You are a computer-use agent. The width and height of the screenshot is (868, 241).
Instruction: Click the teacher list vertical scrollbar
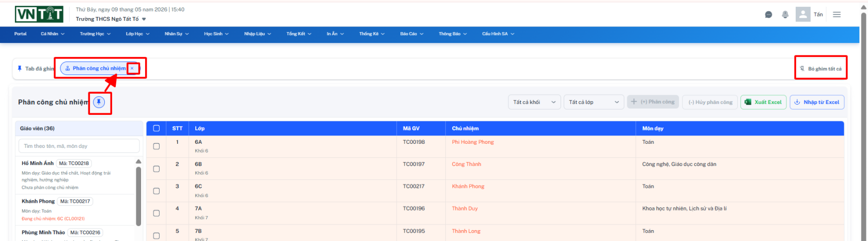pos(138,195)
